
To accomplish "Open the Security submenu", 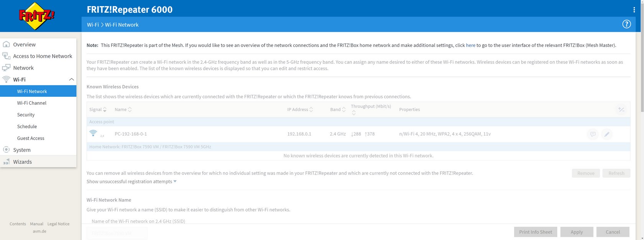I will pyautogui.click(x=26, y=114).
